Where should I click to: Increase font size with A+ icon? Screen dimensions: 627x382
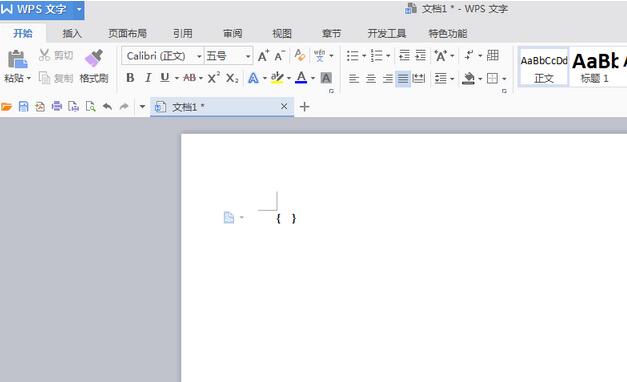(x=263, y=56)
